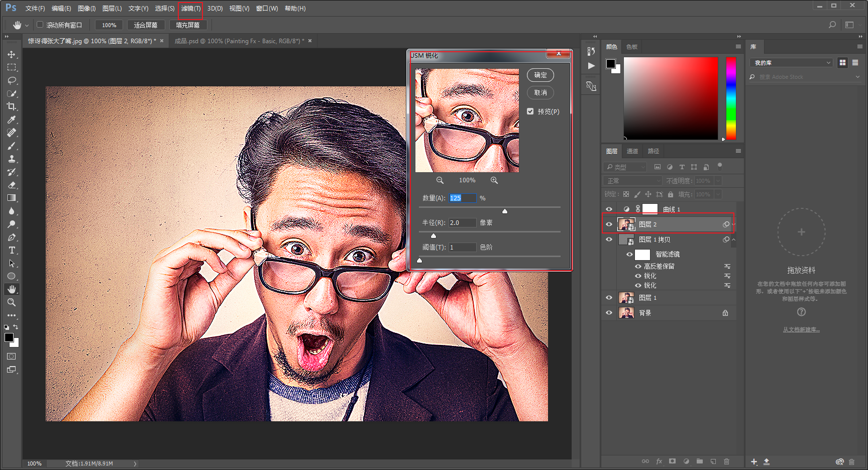Collapse 图层 1 拷贝 smart filter list
The width and height of the screenshot is (868, 470).
[733, 240]
